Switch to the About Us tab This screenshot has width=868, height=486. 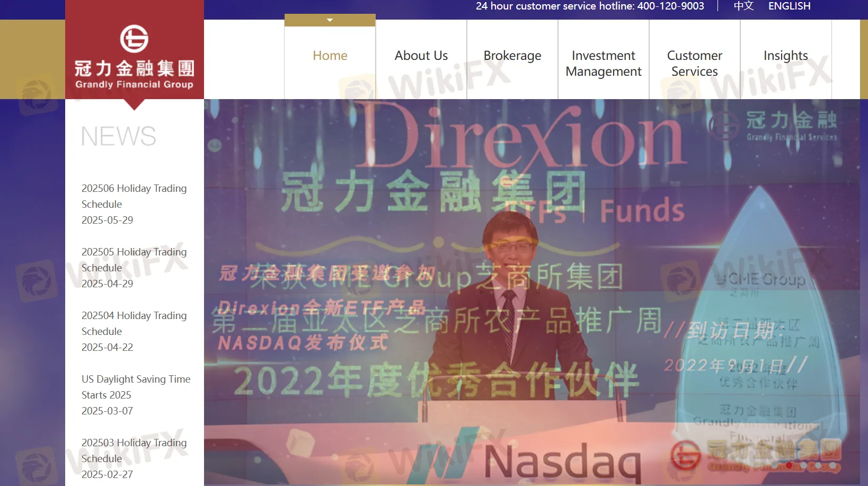pos(421,55)
